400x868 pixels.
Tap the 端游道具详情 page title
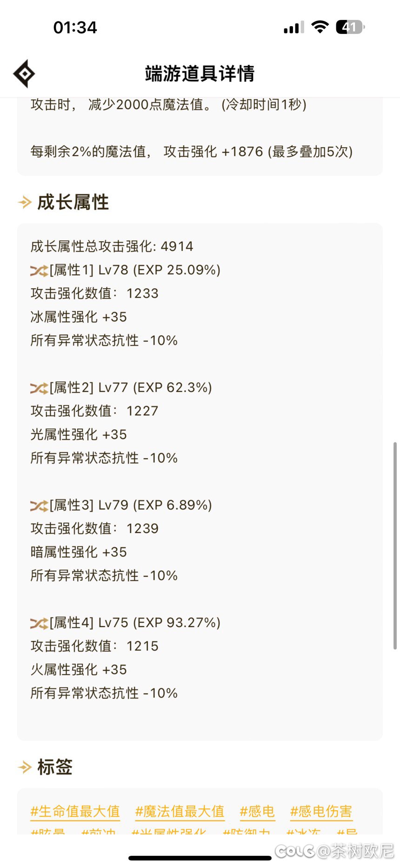pyautogui.click(x=200, y=74)
